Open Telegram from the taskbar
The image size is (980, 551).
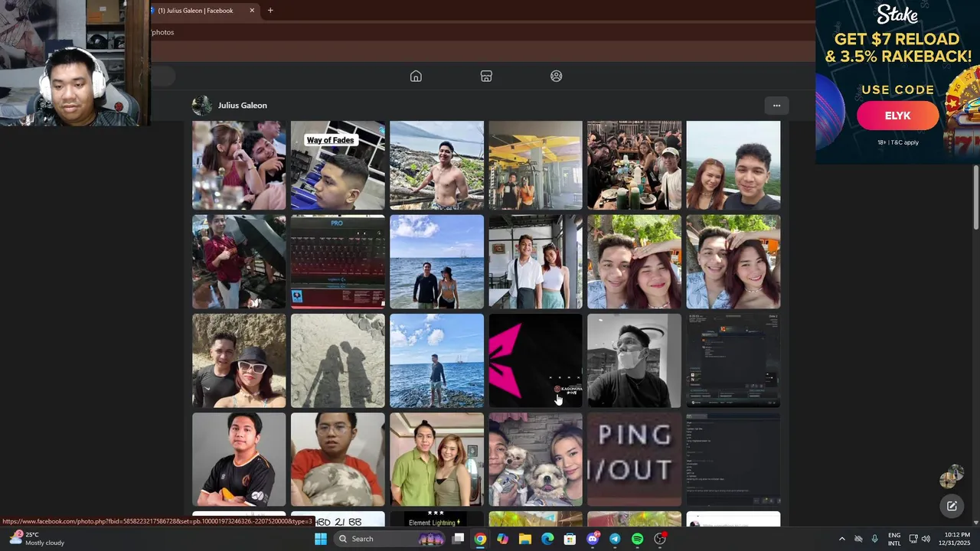(615, 539)
